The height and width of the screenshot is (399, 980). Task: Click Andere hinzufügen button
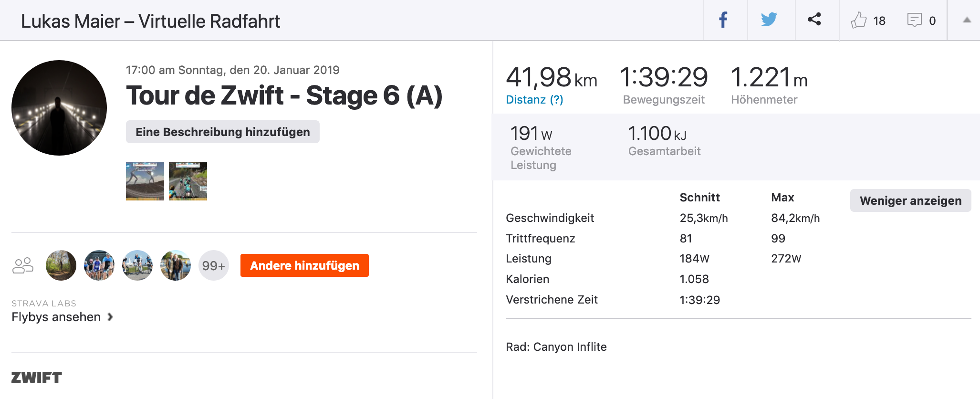coord(304,265)
